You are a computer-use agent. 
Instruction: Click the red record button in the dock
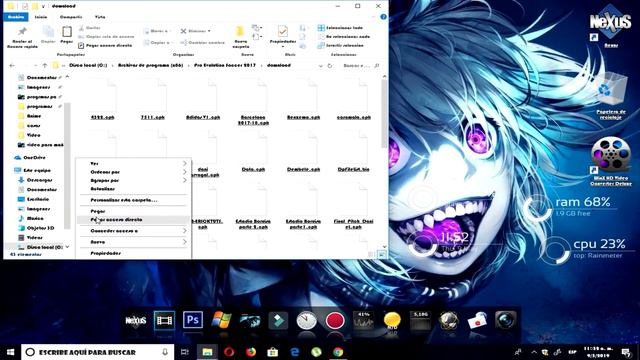335,320
